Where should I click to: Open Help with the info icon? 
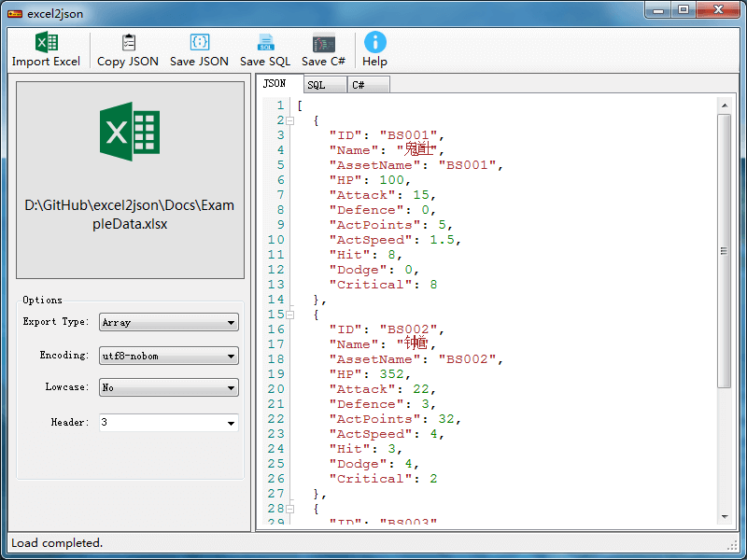(x=374, y=43)
